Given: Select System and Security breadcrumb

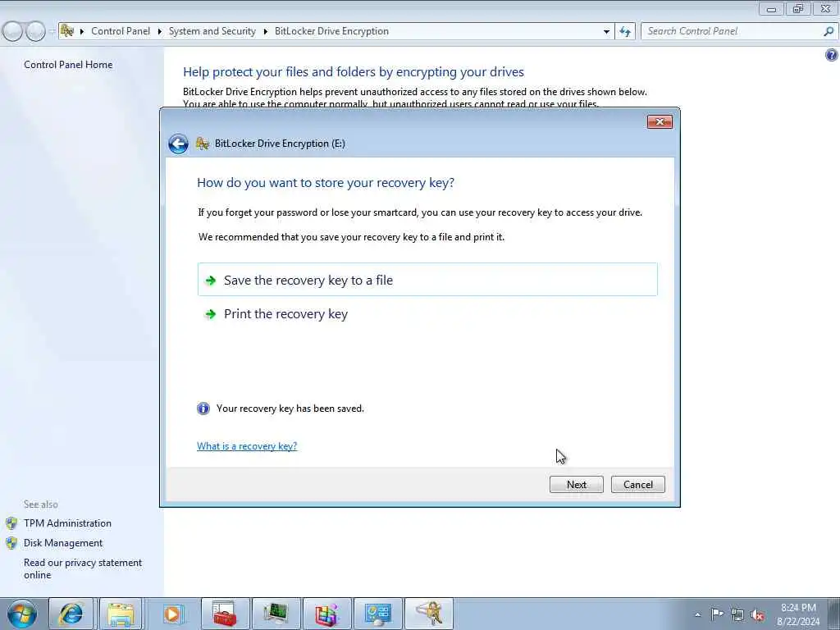Looking at the screenshot, I should [x=212, y=31].
